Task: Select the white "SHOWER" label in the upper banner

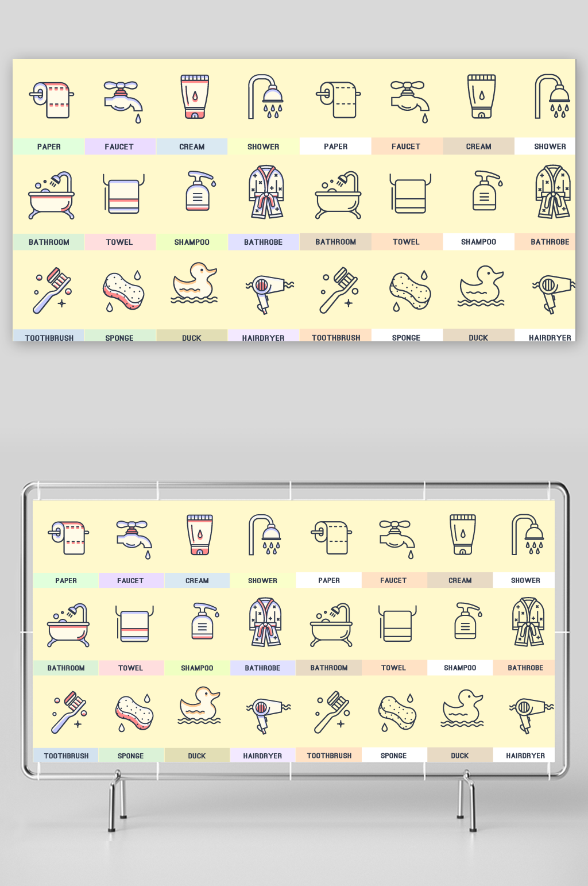Action: 545,147
